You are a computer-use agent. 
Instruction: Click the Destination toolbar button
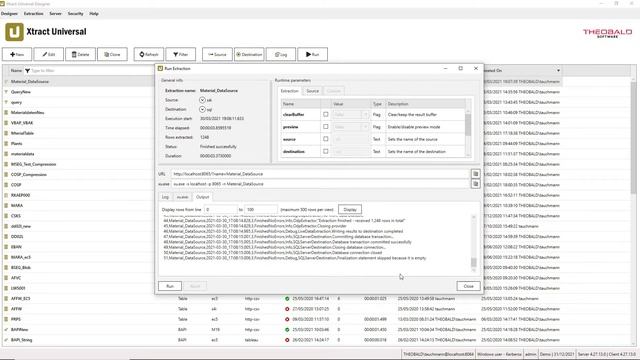click(249, 54)
